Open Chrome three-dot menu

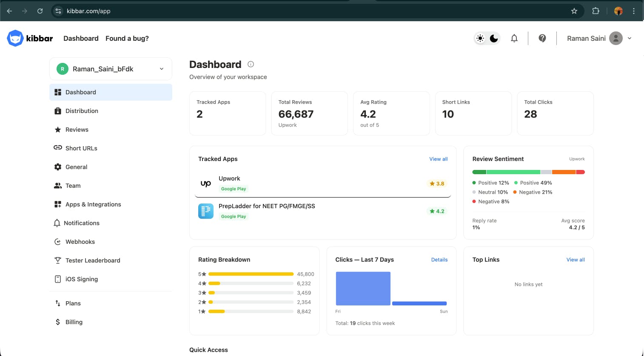[x=634, y=11]
